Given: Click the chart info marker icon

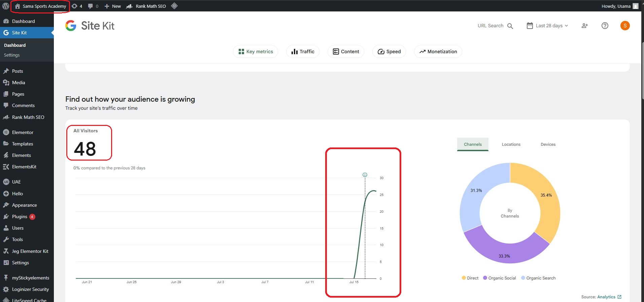Looking at the screenshot, I should click(x=365, y=175).
